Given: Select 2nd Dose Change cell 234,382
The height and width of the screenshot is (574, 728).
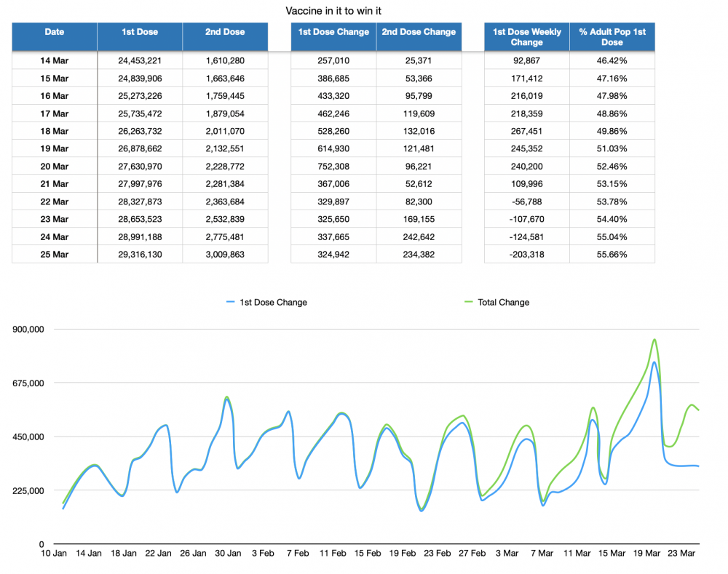Looking at the screenshot, I should (419, 255).
